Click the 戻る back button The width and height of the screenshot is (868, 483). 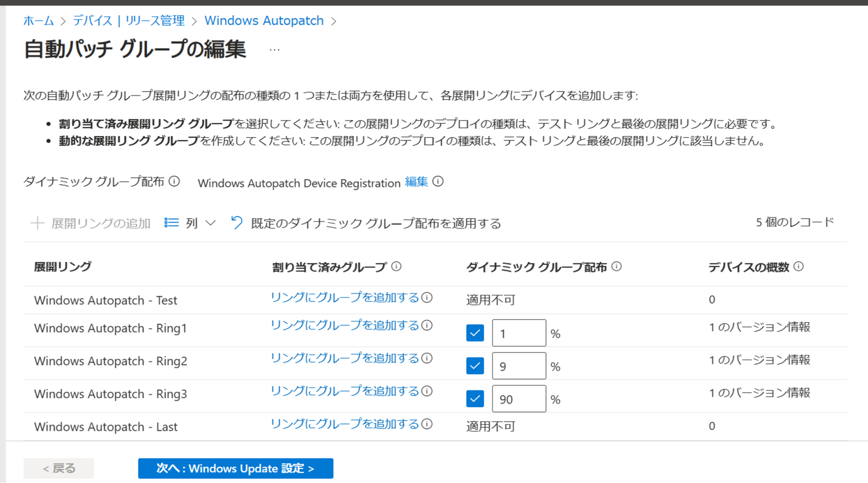58,468
